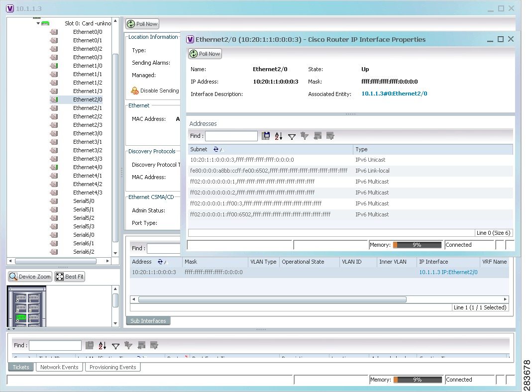Click the port icon beside Serial5/0
Screen dimensions: 532x392
pos(54,201)
